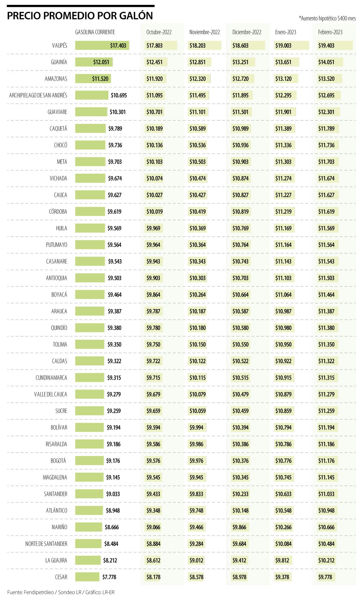Click the Bogotá row label

pos(58,461)
